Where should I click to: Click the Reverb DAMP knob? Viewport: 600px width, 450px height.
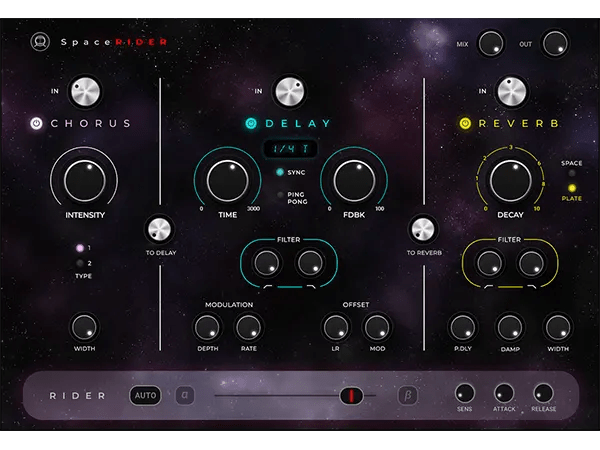(x=509, y=328)
